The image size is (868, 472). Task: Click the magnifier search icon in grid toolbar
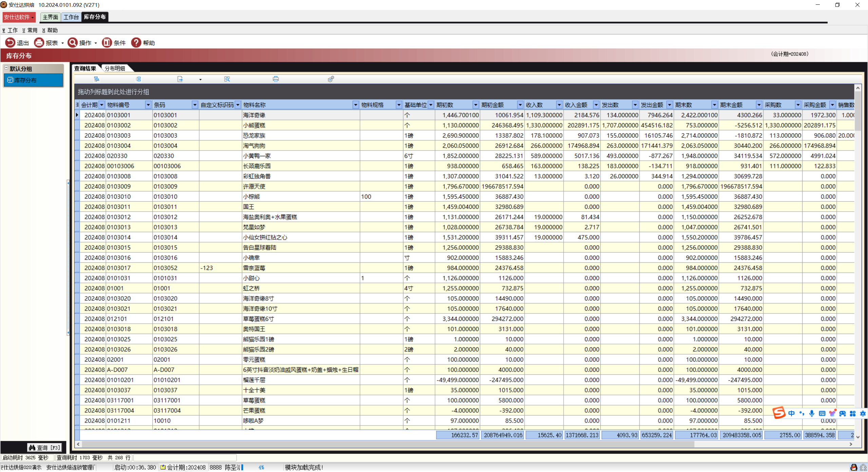click(227, 79)
